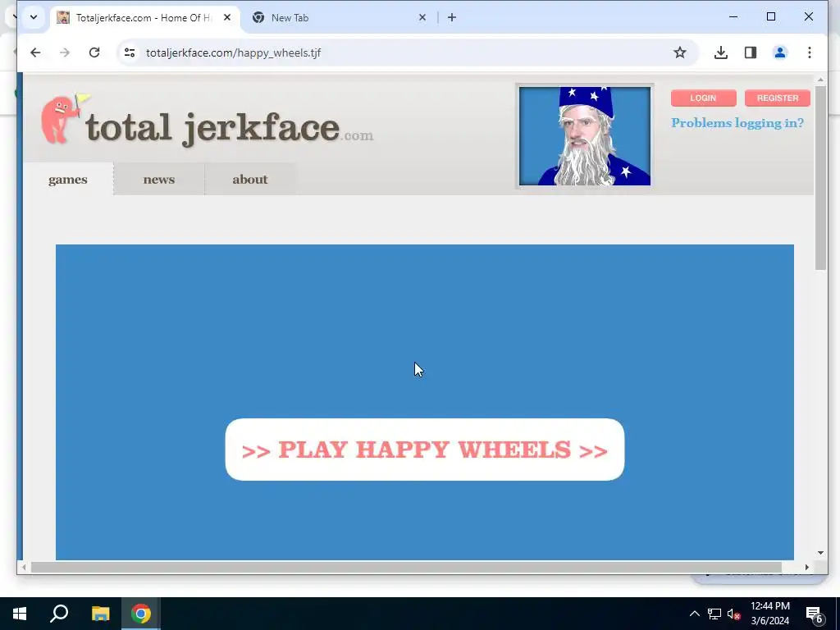Image resolution: width=840 pixels, height=630 pixels.
Task: Open the tab search dropdown
Action: (33, 17)
